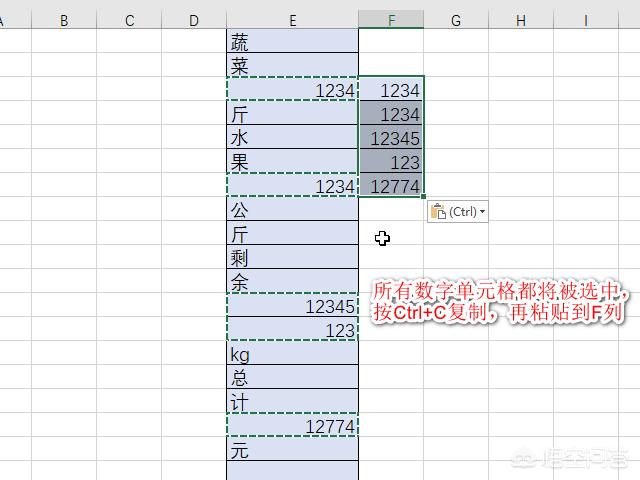Click column E cell with 12345

point(293,305)
